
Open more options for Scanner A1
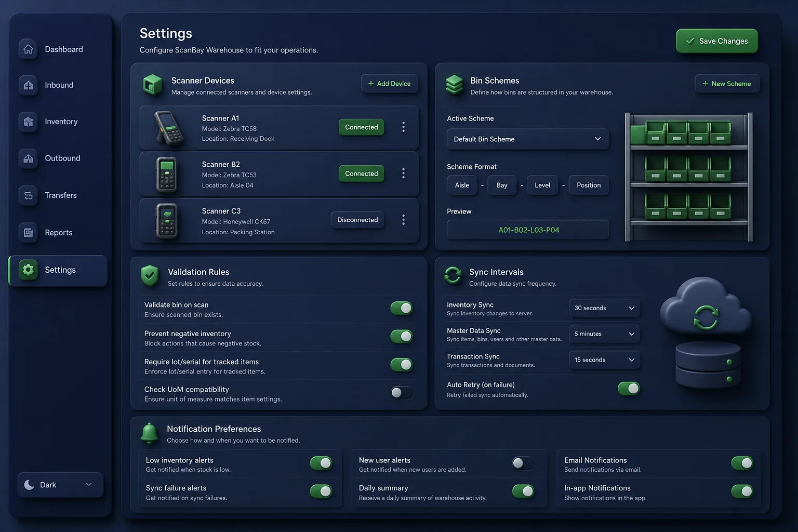pyautogui.click(x=403, y=127)
